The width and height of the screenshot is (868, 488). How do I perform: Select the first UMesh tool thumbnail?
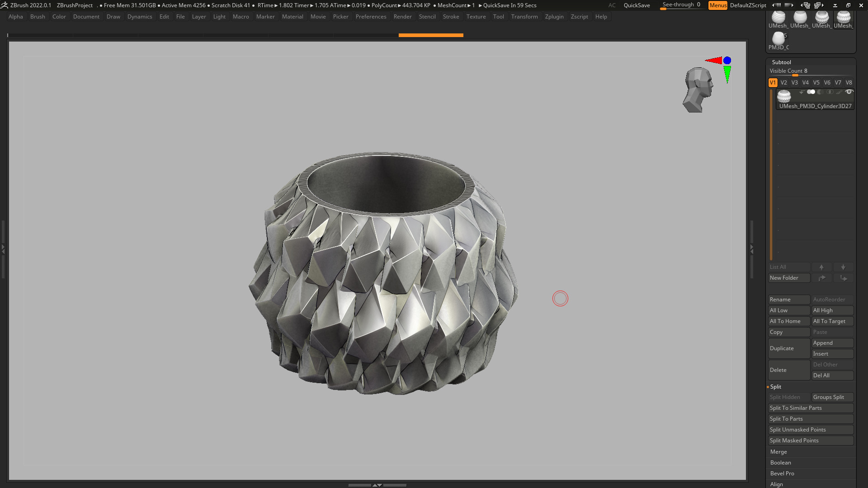(x=778, y=20)
